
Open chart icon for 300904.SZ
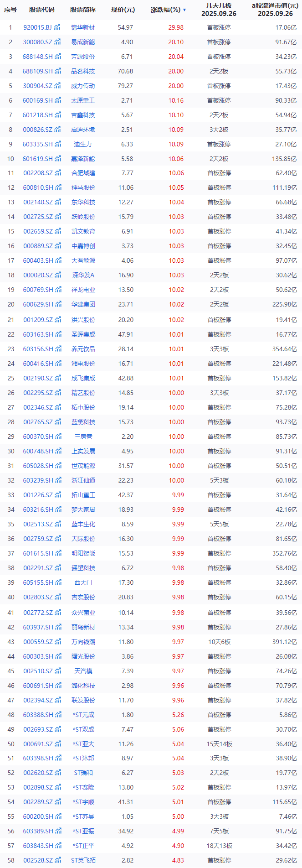pos(57,86)
